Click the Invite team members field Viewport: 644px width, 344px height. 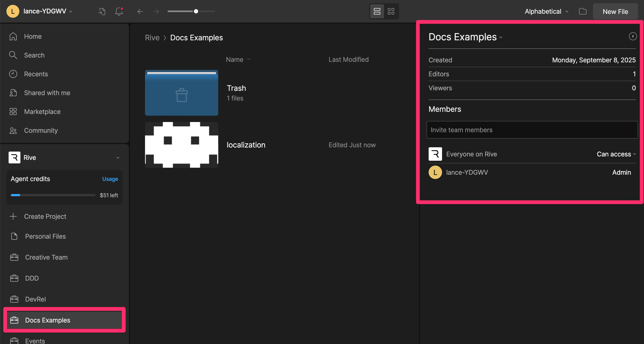coord(532,130)
